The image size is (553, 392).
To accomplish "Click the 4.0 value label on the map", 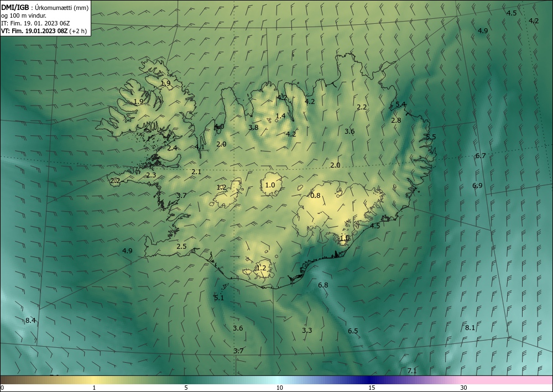I will coord(220,126).
